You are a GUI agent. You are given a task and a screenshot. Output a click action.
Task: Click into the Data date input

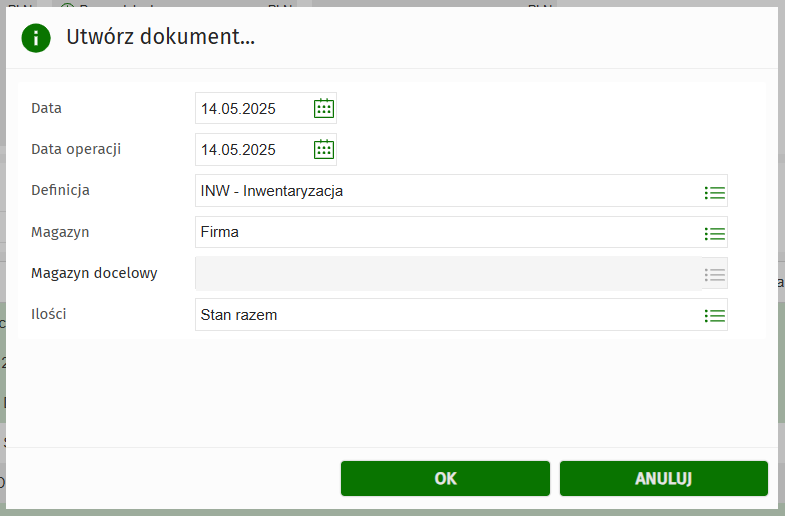coord(250,108)
